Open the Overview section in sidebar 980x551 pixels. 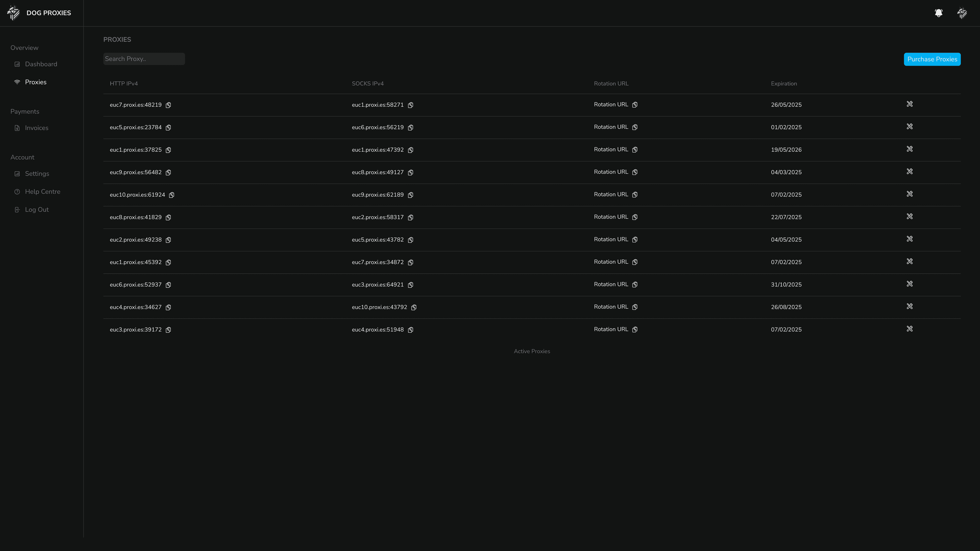tap(24, 47)
